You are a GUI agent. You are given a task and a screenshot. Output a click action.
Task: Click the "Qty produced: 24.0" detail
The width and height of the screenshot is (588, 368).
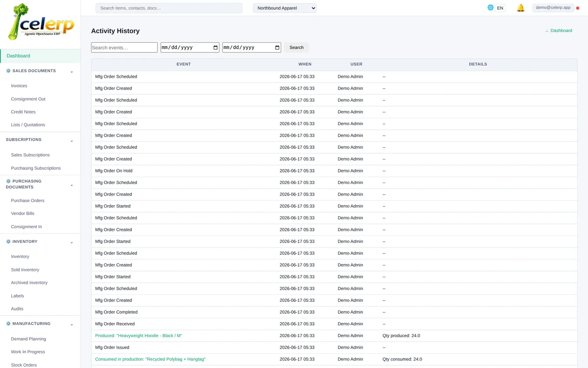click(401, 335)
